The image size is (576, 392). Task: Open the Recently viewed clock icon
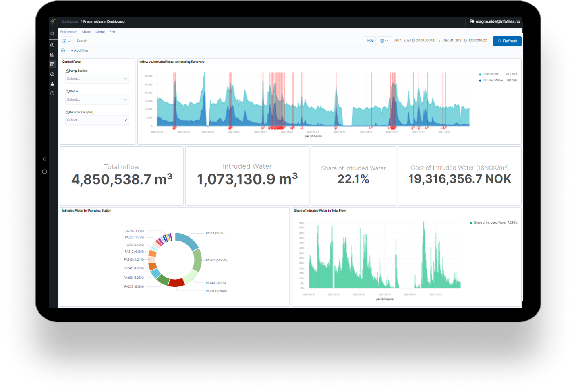pyautogui.click(x=52, y=33)
